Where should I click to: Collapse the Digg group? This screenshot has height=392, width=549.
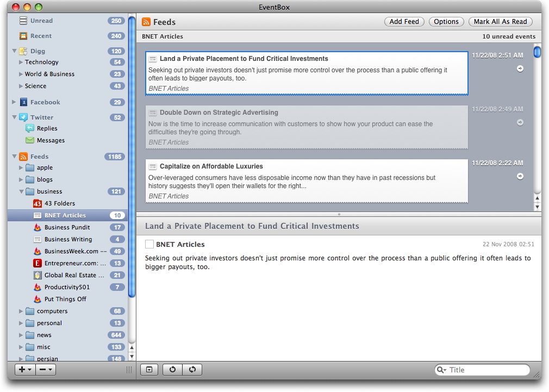pyautogui.click(x=14, y=51)
